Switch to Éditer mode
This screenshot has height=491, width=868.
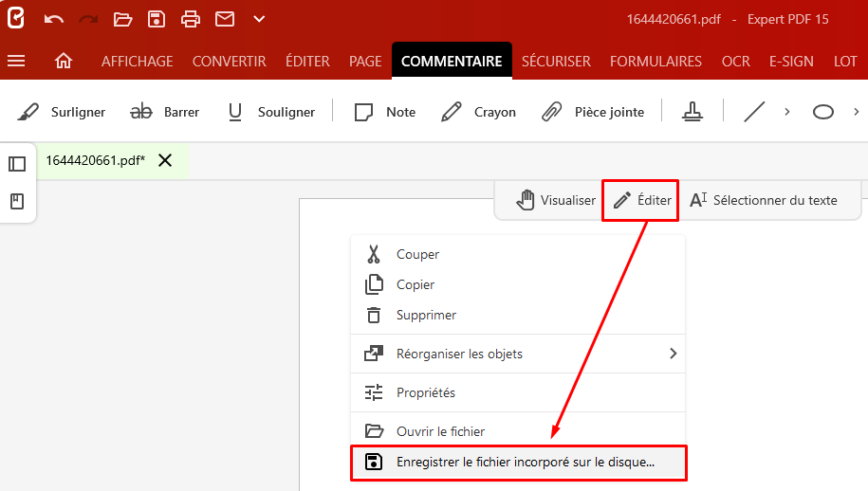pos(640,200)
